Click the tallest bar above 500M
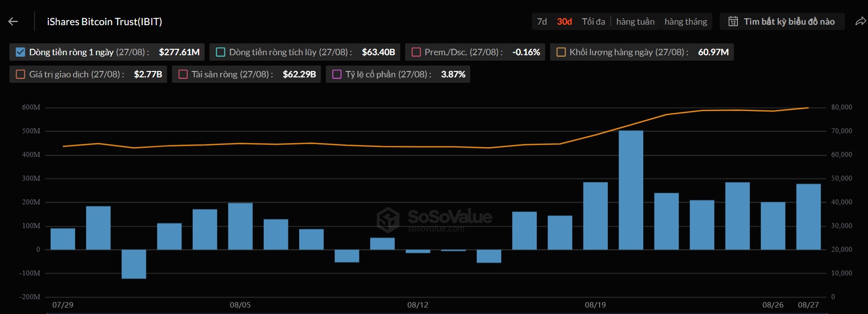Screen dimensions: 868x314 [631, 190]
